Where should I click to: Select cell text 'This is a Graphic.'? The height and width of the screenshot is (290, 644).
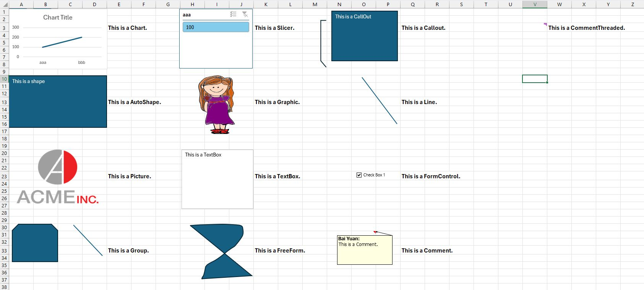(x=277, y=102)
